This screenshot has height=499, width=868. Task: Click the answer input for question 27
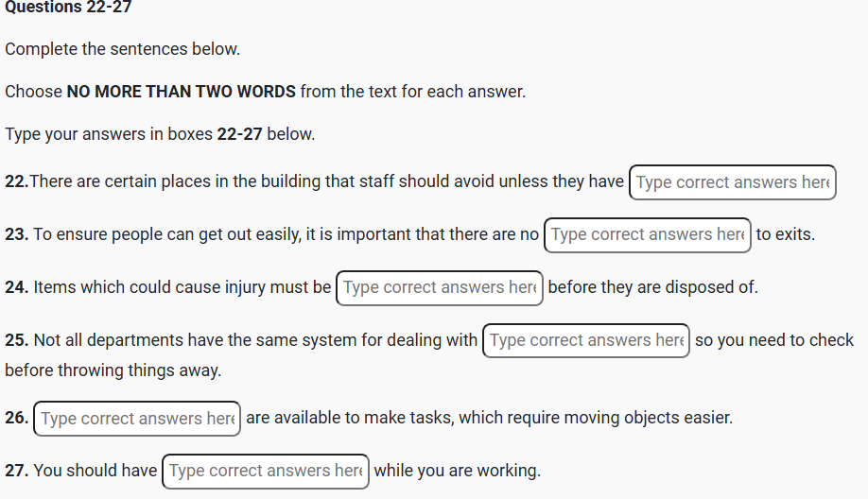coord(266,471)
